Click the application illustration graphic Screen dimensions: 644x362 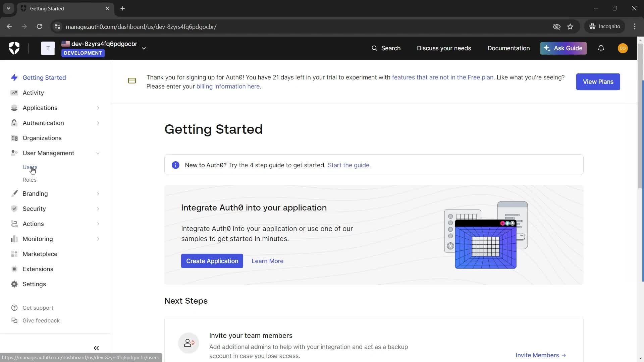pyautogui.click(x=486, y=235)
